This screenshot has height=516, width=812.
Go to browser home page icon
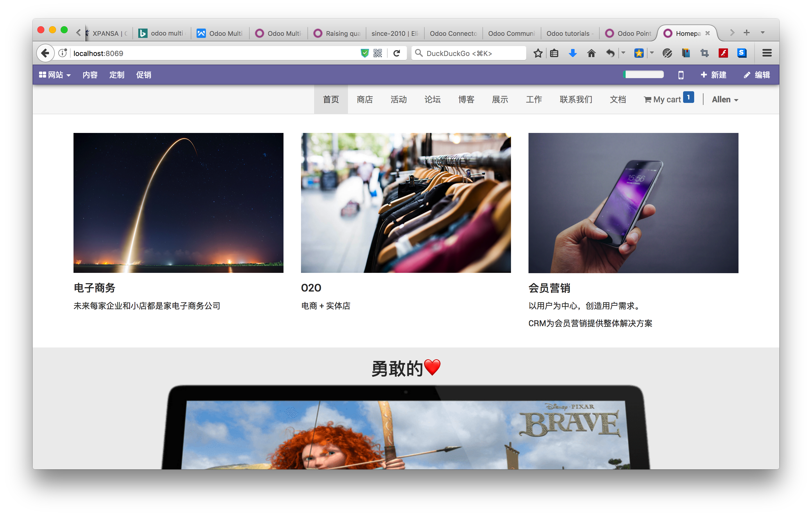[x=591, y=53]
